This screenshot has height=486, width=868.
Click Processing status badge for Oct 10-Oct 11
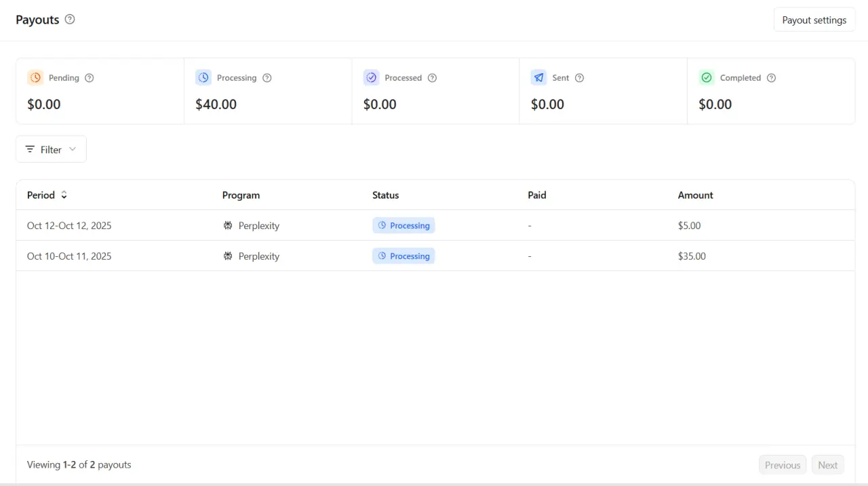tap(403, 256)
